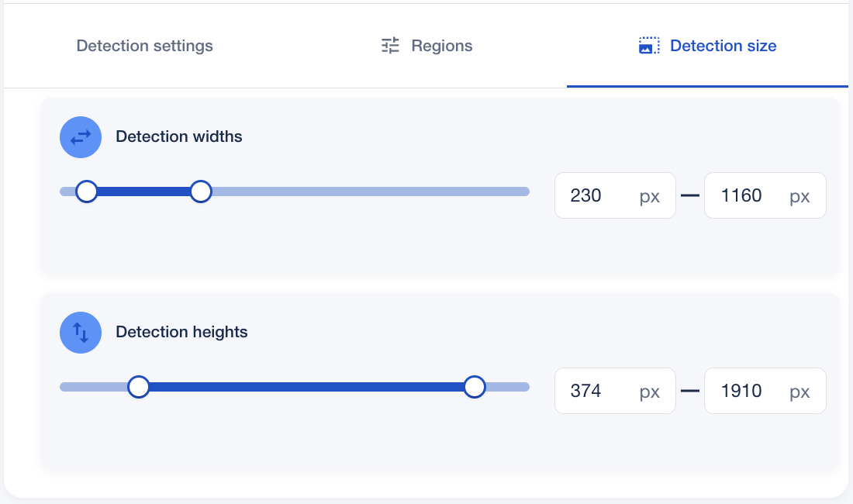Click the filled middle of heights track
Image resolution: width=853 pixels, height=504 pixels.
pos(306,387)
